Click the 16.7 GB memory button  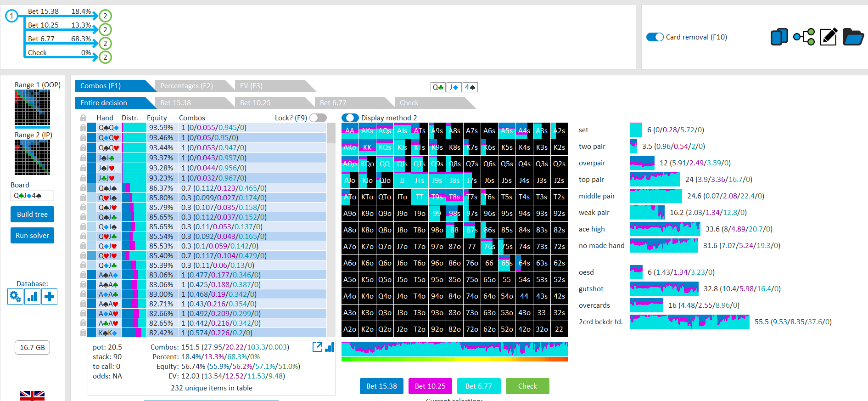tap(32, 348)
